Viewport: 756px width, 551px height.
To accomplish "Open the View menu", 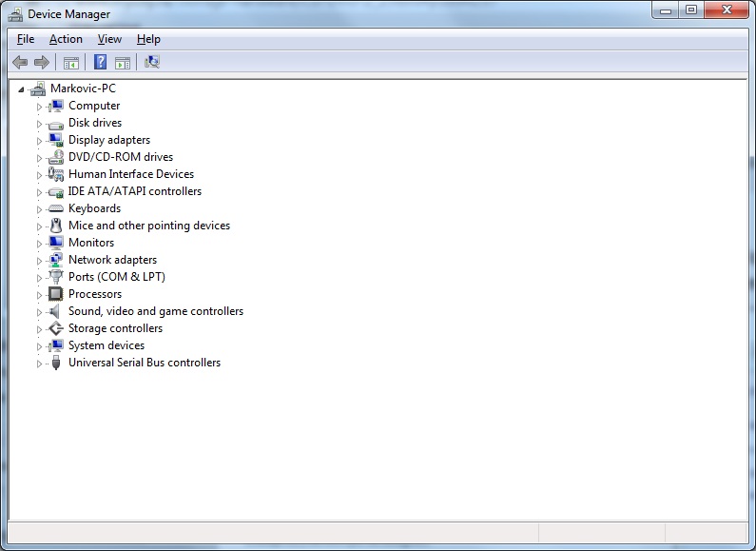I will (x=109, y=39).
